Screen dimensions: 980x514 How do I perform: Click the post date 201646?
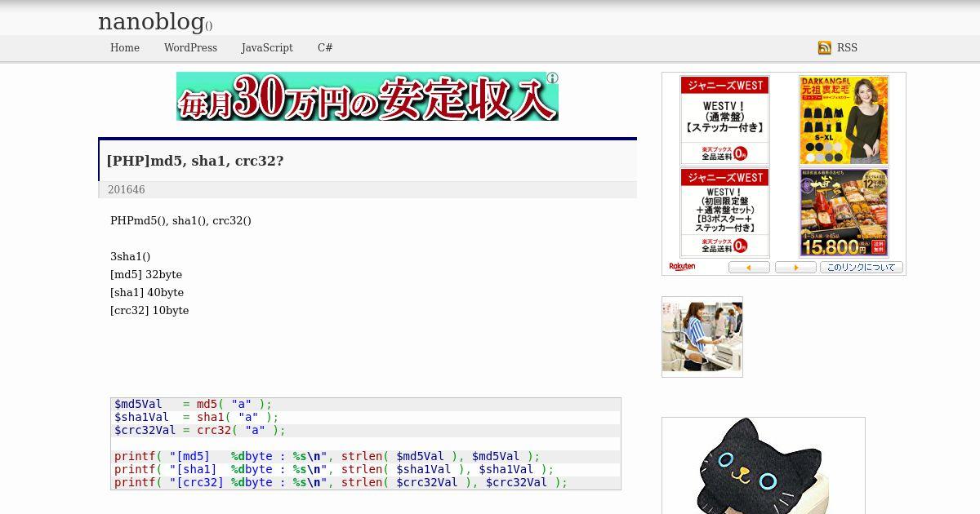(x=127, y=190)
